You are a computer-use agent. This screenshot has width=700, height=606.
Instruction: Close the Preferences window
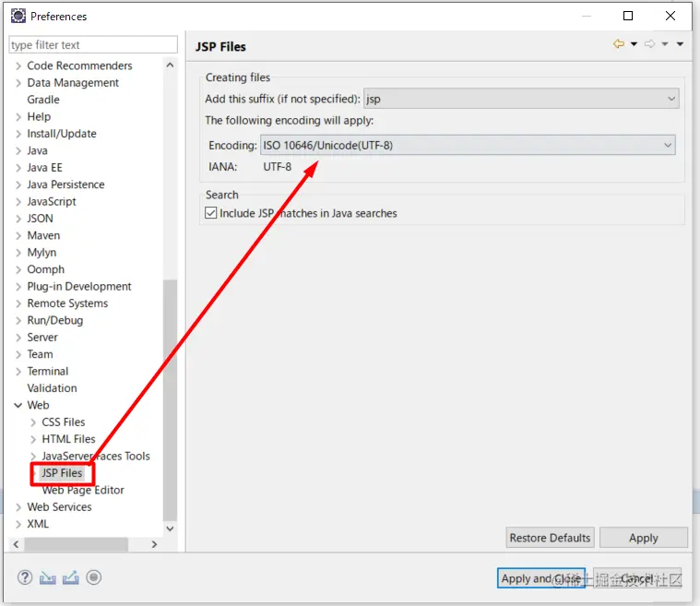point(670,16)
